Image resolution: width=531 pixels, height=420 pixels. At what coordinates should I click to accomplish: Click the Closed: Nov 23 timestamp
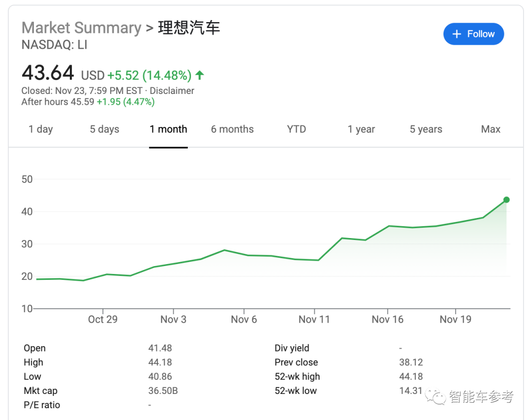[x=82, y=91]
